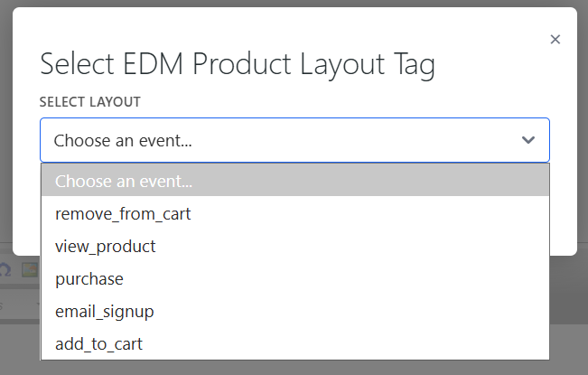Pick the view_product option
588x375 pixels.
pos(105,247)
